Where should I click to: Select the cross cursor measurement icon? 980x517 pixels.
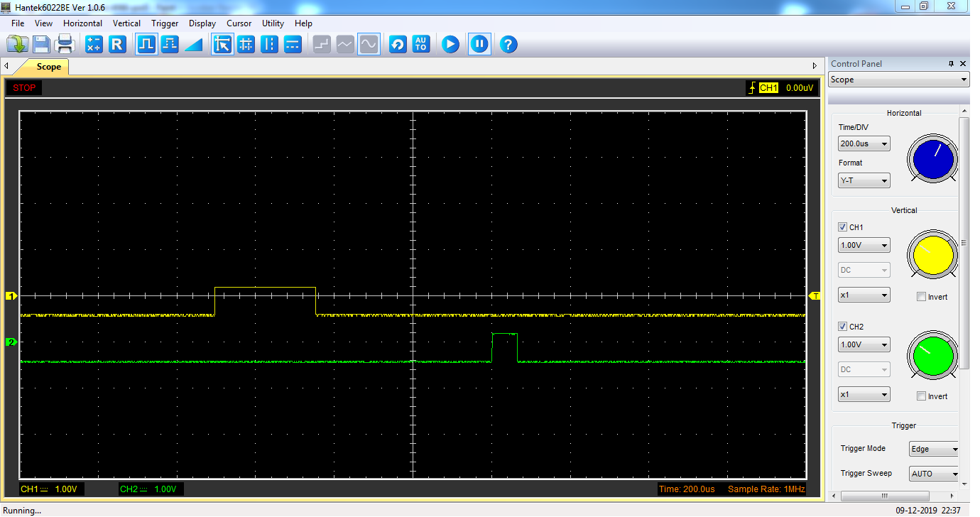point(246,45)
